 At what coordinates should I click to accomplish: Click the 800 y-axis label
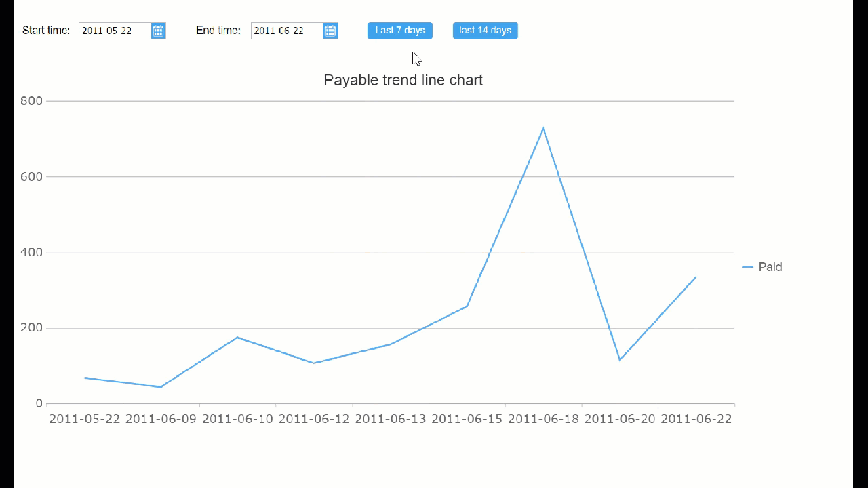32,101
